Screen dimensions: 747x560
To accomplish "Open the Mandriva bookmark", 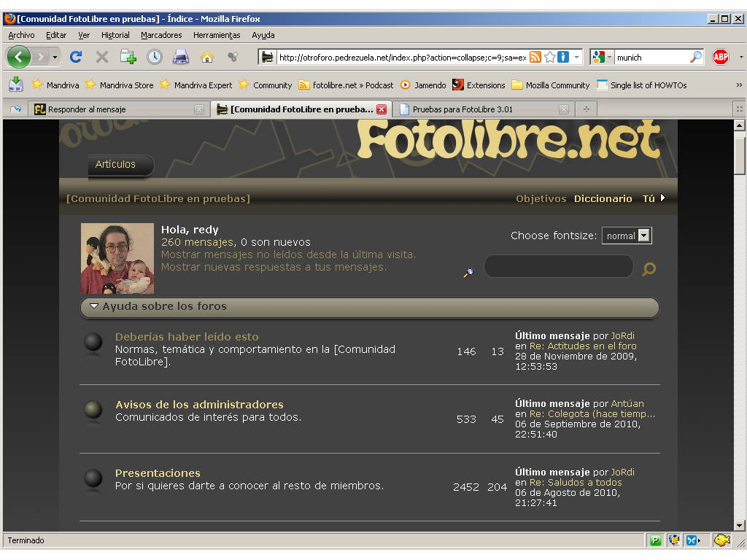I will point(55,85).
